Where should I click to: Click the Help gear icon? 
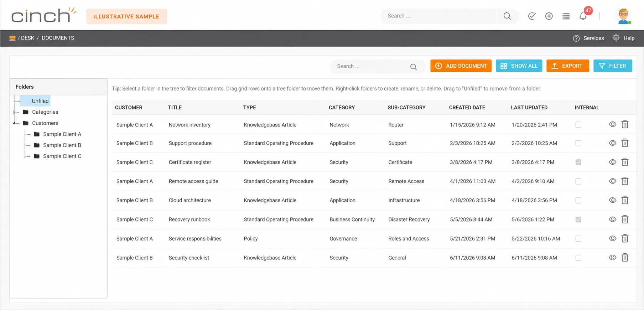(616, 38)
